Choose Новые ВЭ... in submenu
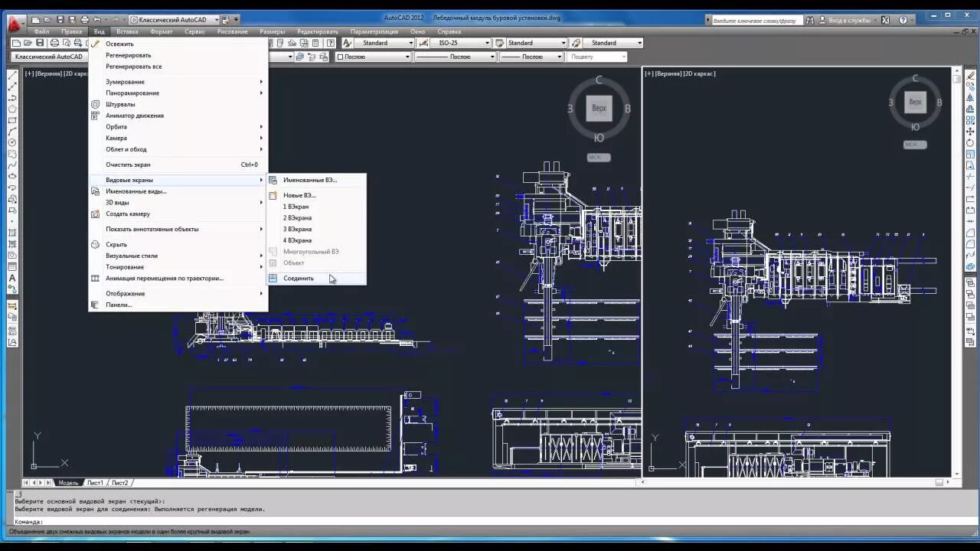Screen dimensions: 980x551 (x=316, y=195)
